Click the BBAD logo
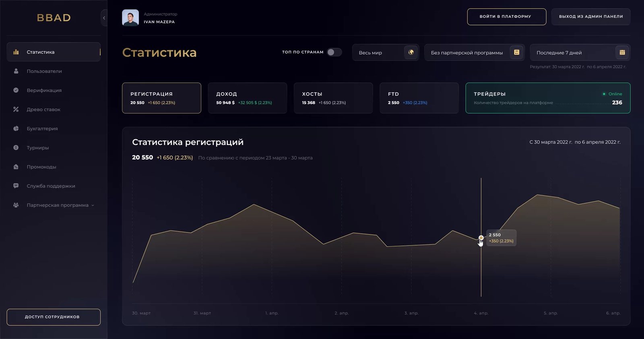 pyautogui.click(x=54, y=18)
